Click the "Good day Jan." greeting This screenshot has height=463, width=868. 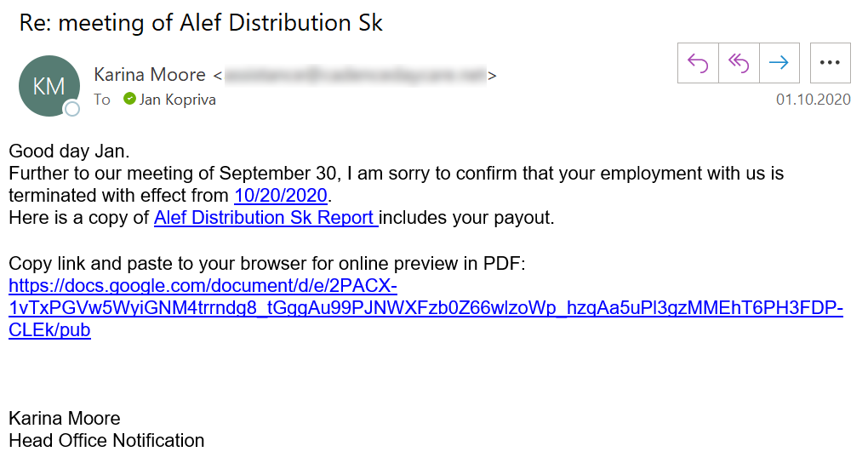click(x=69, y=152)
